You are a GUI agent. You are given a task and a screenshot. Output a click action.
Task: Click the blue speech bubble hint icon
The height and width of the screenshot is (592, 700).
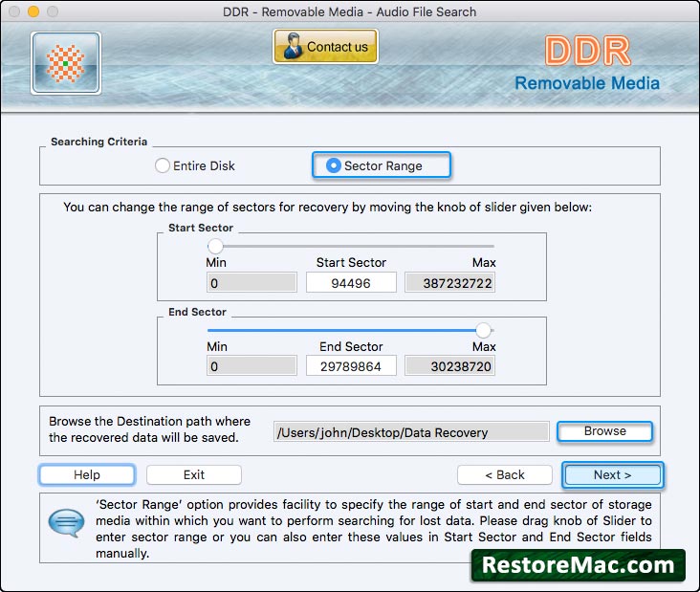coord(66,522)
